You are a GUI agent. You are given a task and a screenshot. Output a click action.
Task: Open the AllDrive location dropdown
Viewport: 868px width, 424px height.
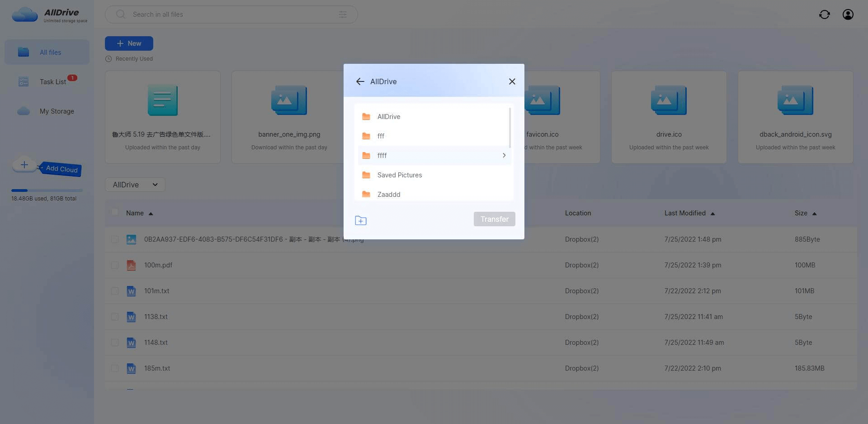coord(135,185)
